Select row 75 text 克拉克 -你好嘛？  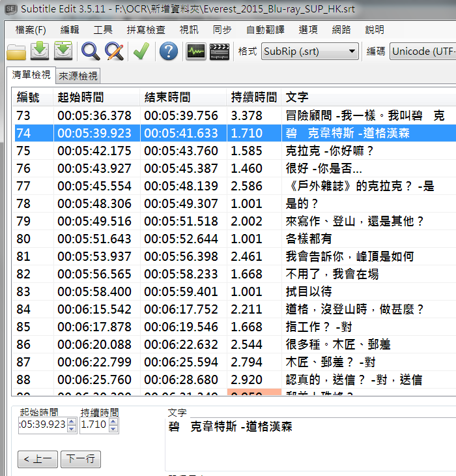[x=329, y=151]
